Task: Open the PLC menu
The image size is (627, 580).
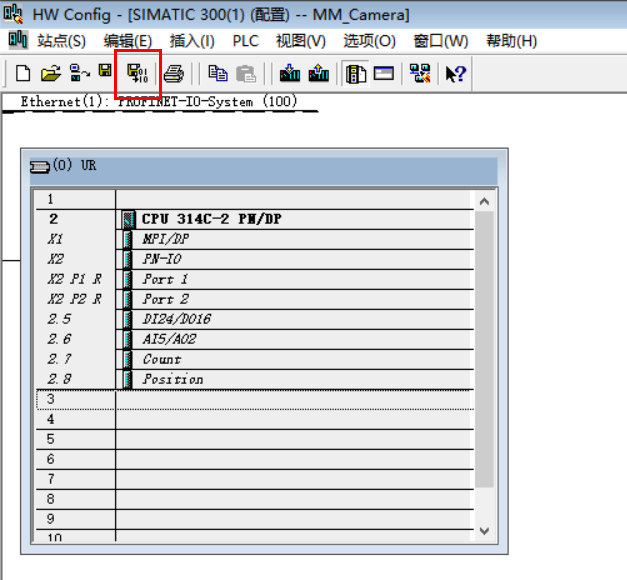Action: [246, 41]
